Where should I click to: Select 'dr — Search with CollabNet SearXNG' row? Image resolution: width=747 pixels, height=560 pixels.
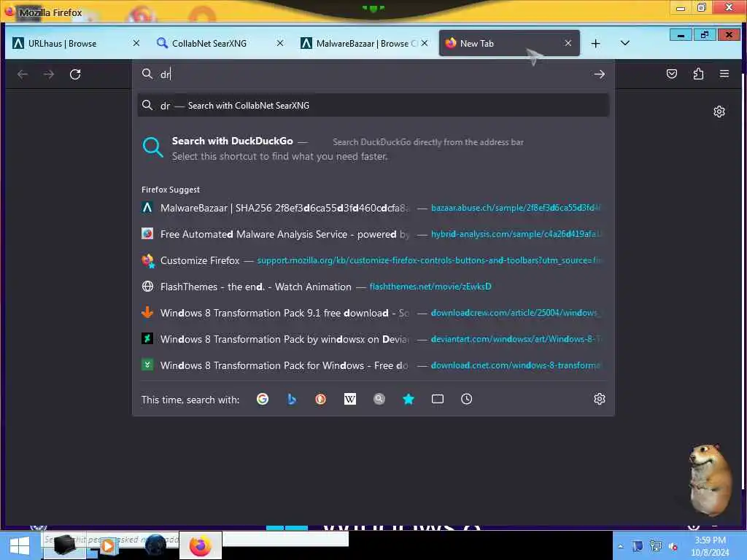[x=373, y=105]
